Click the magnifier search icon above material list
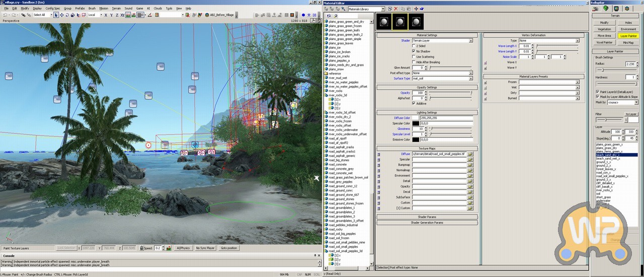Screen dimensions: 644x277 tap(336, 16)
